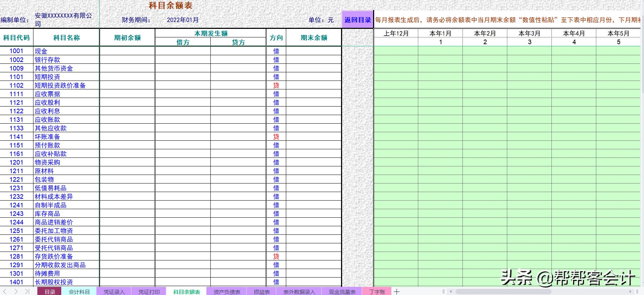Click the financial period 2022年01月 cell

pos(183,20)
